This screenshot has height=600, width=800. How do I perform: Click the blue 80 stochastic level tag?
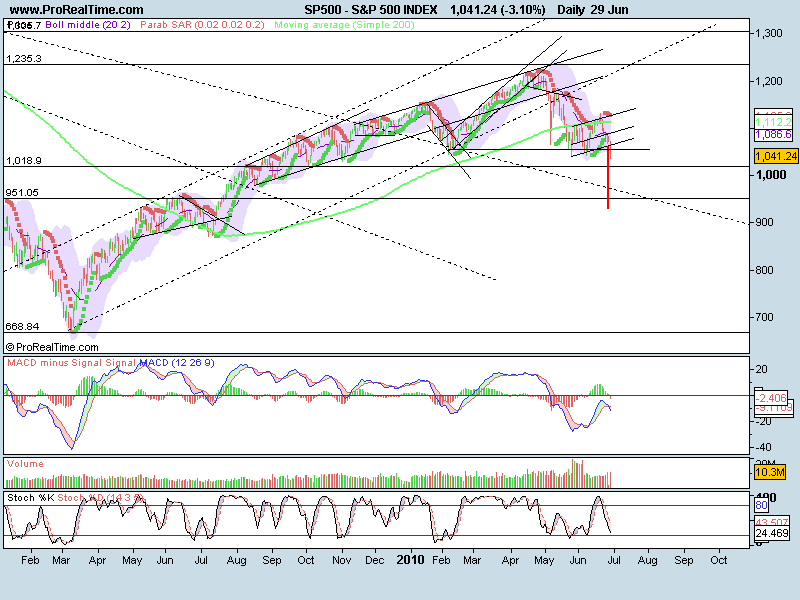click(761, 506)
